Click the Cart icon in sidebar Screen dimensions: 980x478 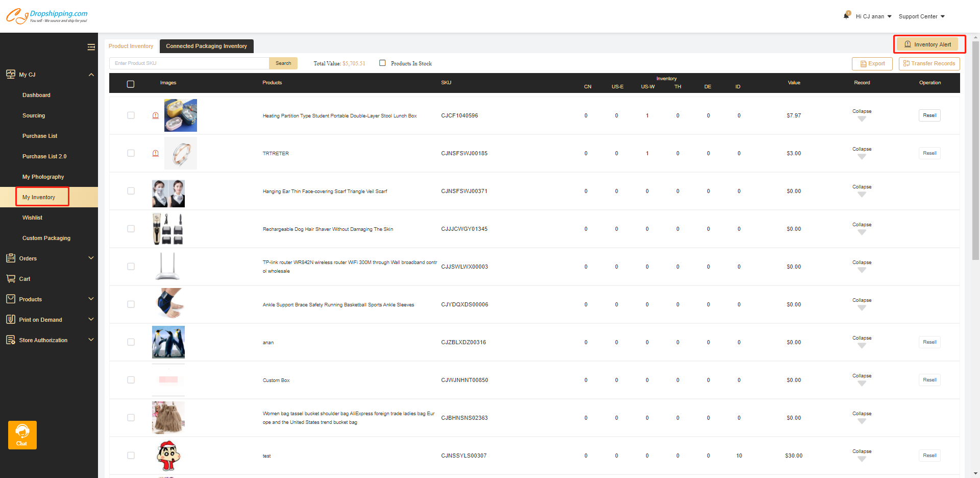click(11, 279)
